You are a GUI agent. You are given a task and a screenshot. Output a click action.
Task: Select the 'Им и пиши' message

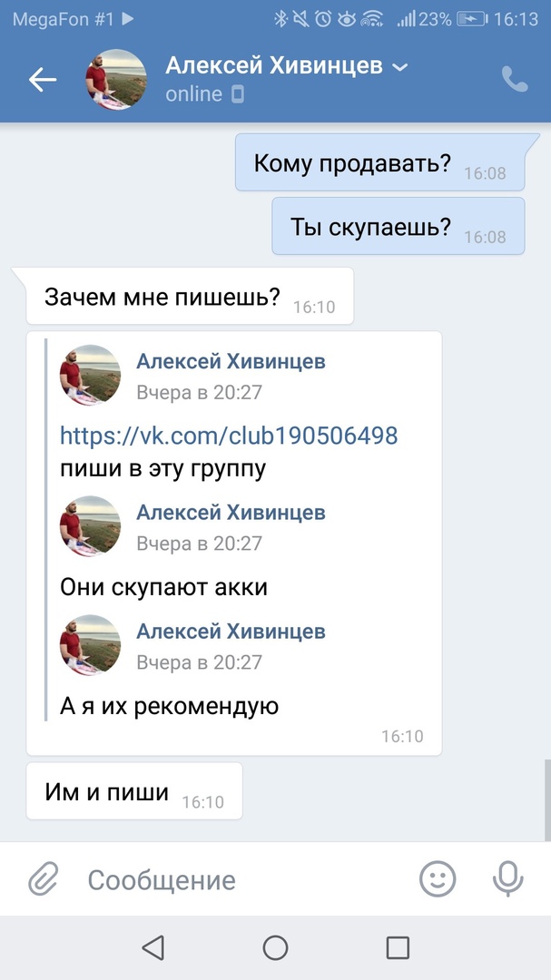[x=133, y=791]
